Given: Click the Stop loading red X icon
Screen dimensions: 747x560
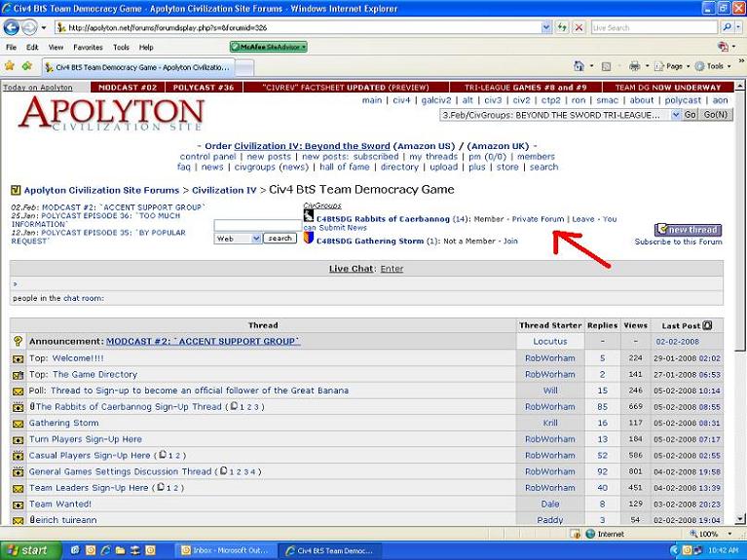Looking at the screenshot, I should pyautogui.click(x=579, y=27).
